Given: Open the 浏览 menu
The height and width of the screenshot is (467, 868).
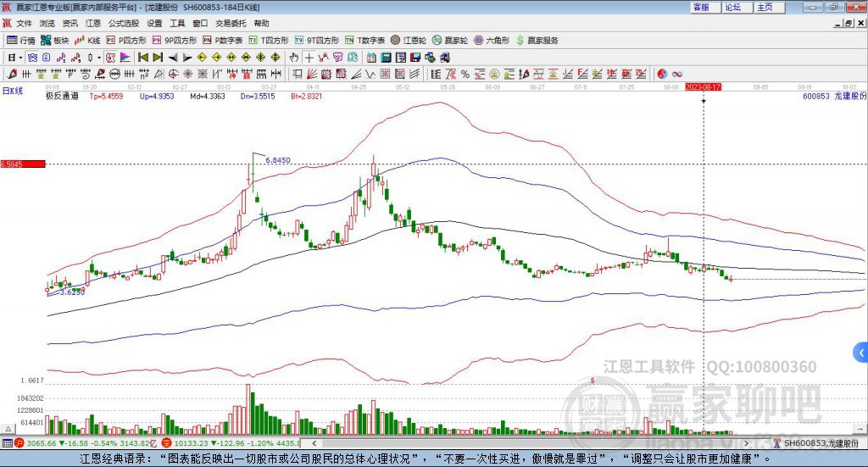Looking at the screenshot, I should [47, 23].
